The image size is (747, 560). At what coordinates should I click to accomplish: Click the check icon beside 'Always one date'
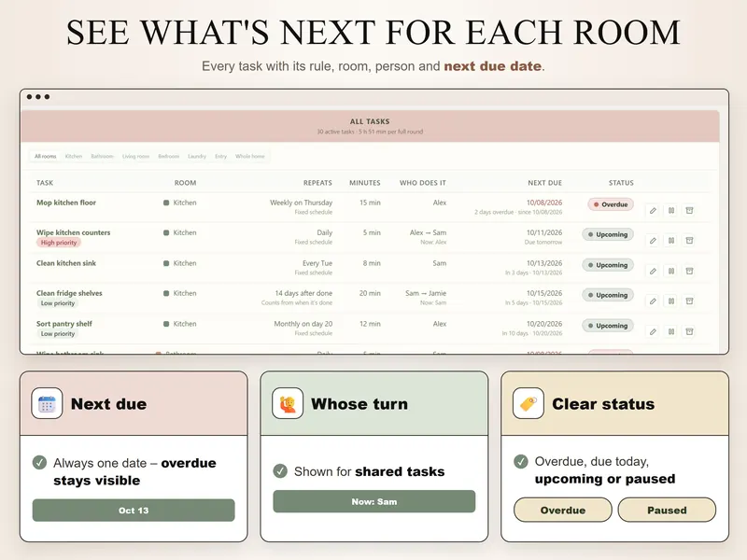click(x=39, y=462)
